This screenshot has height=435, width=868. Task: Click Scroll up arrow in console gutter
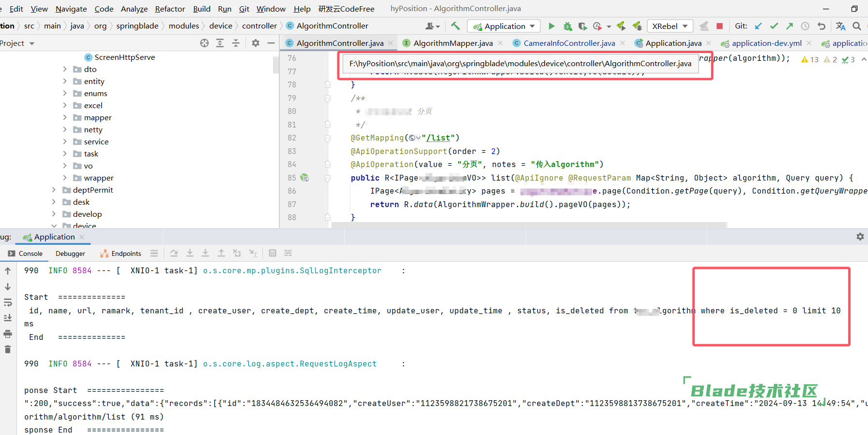(8, 271)
